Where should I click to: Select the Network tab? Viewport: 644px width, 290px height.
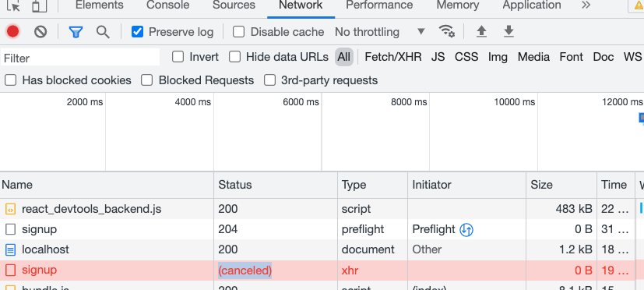(301, 5)
